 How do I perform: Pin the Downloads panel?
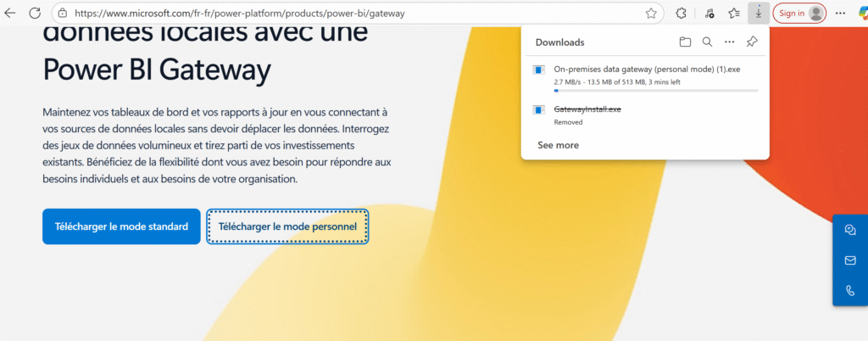(752, 42)
